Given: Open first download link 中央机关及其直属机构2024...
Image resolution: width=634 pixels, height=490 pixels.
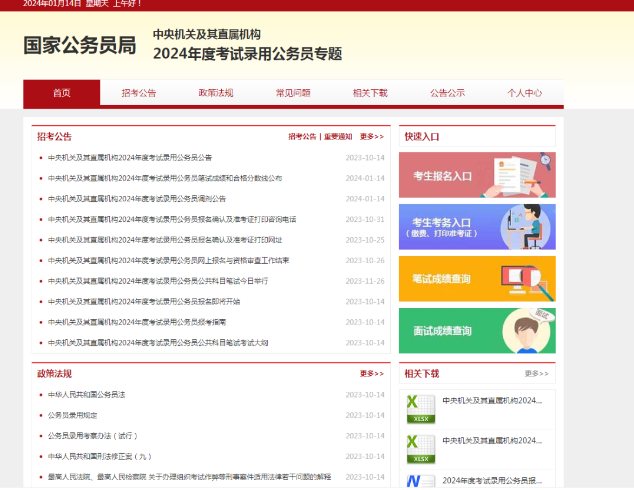Looking at the screenshot, I should (492, 400).
